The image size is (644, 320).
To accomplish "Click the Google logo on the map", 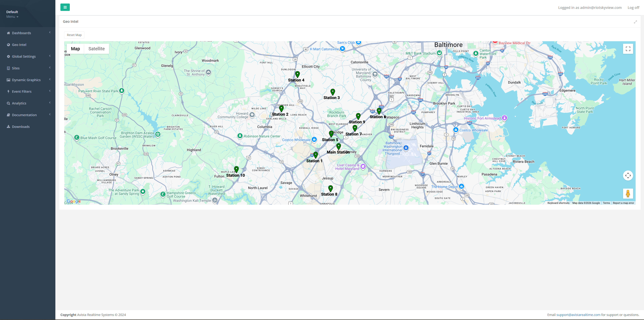I will click(73, 201).
